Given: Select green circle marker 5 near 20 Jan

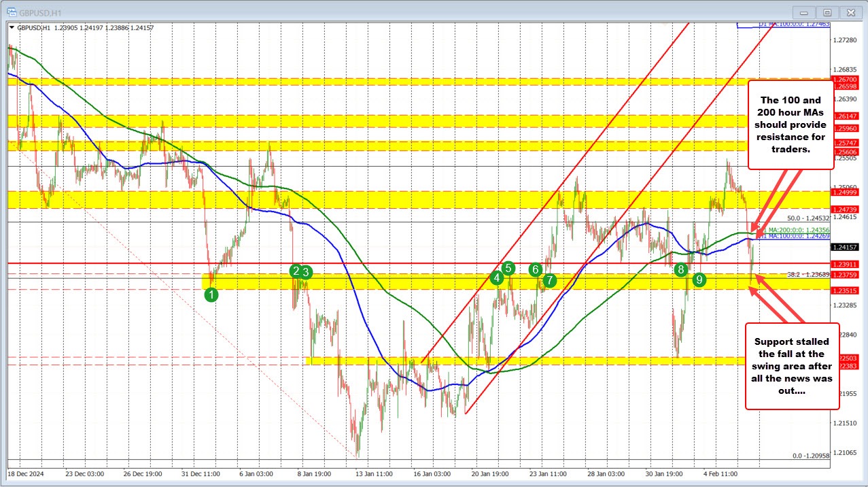Looking at the screenshot, I should click(x=507, y=269).
